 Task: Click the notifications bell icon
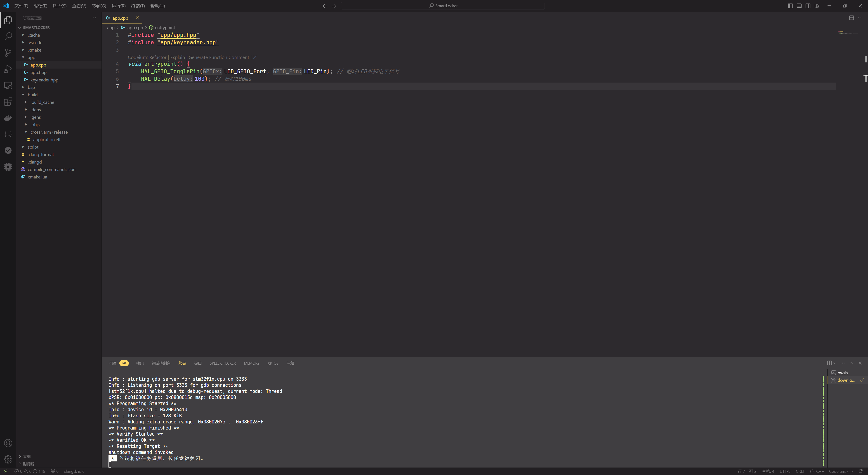[861, 471]
